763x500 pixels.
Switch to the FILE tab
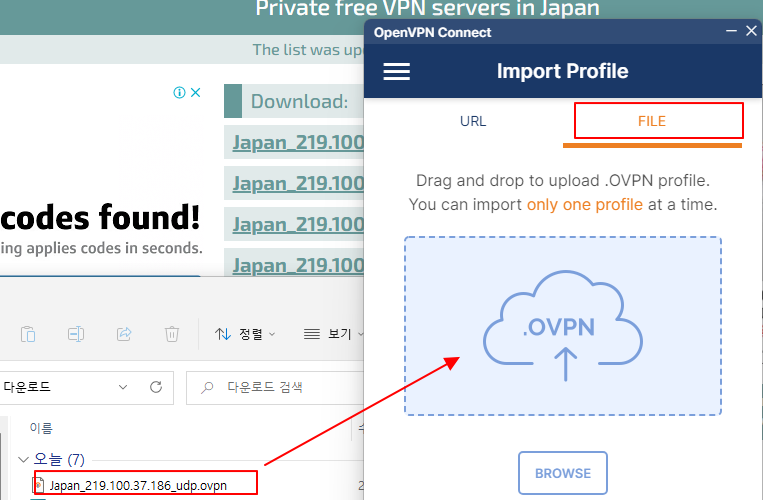pyautogui.click(x=652, y=121)
